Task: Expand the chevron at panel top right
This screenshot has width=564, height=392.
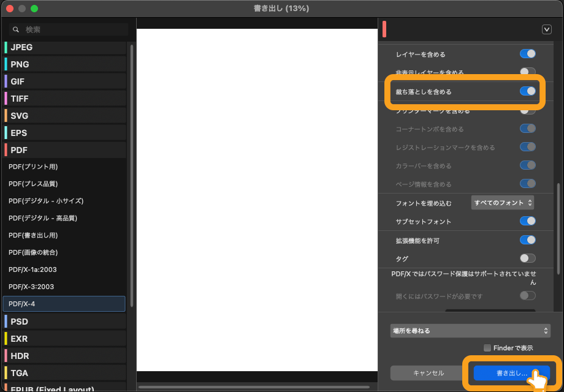Action: 547,29
